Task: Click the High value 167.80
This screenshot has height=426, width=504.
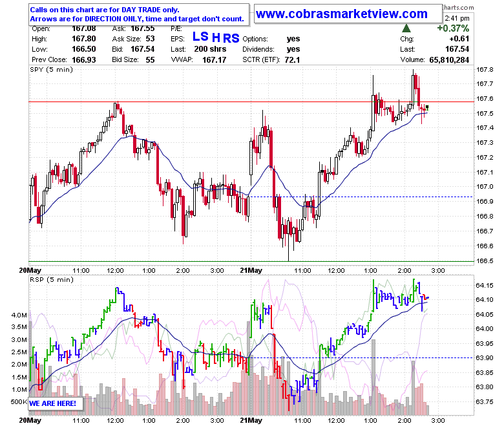Action: click(x=83, y=39)
